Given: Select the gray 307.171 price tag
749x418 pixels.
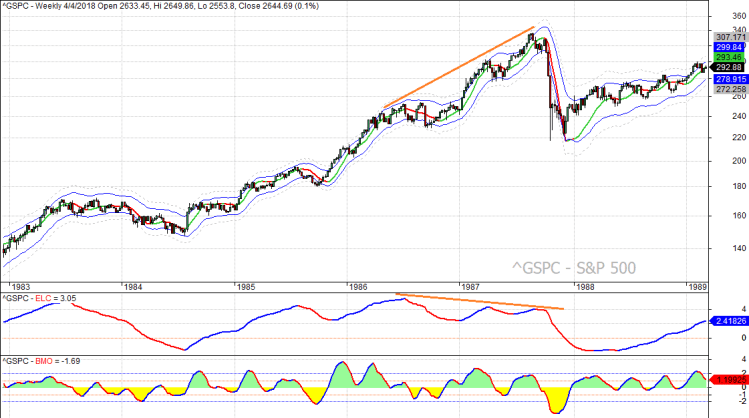Looking at the screenshot, I should click(x=730, y=37).
